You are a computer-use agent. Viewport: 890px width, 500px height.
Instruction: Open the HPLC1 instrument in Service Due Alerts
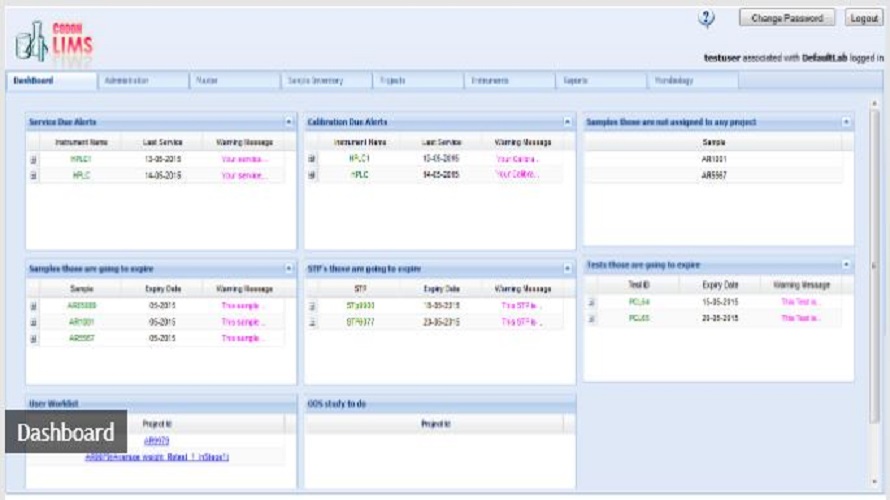(81, 159)
